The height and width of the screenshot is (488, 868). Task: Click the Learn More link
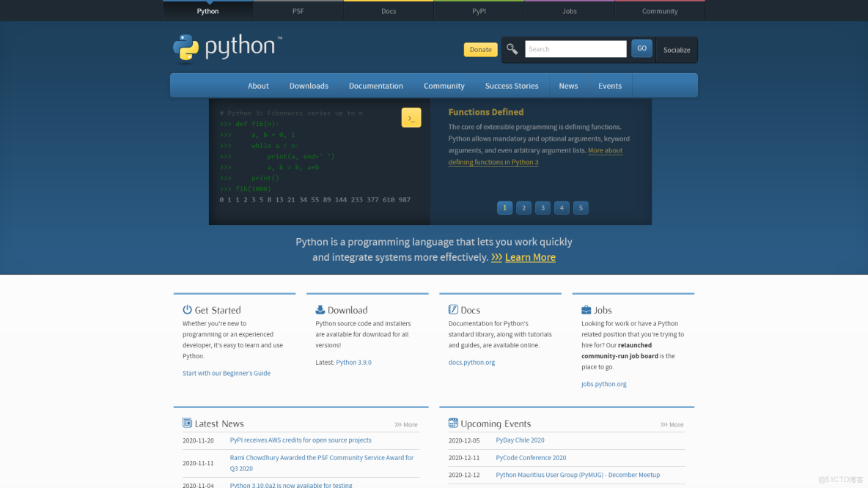click(530, 257)
